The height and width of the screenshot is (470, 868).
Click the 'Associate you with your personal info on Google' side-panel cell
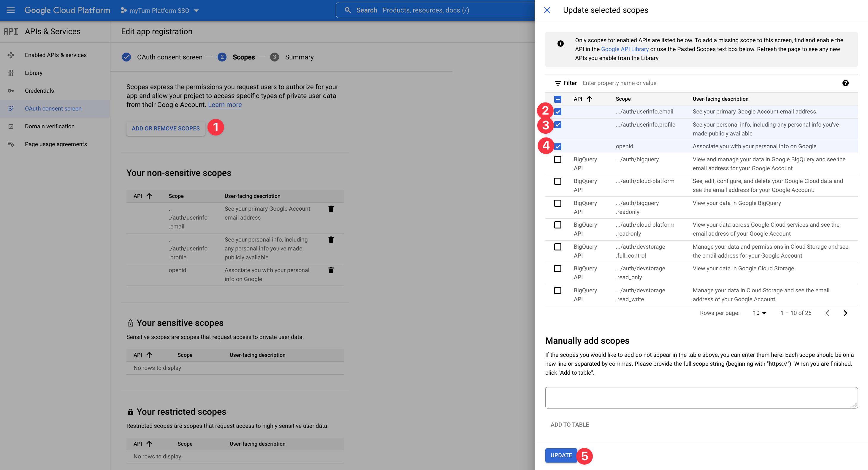click(x=754, y=146)
